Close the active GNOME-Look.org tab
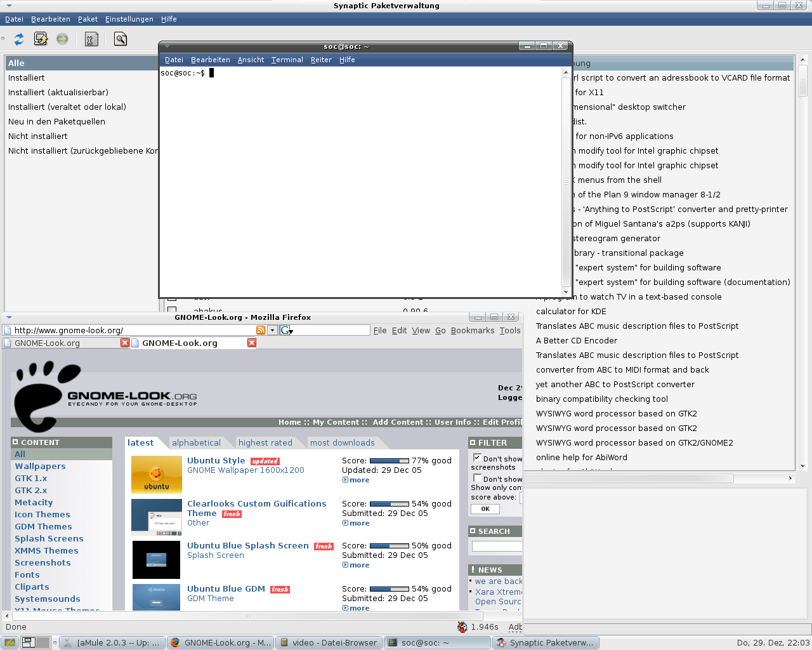 [252, 343]
